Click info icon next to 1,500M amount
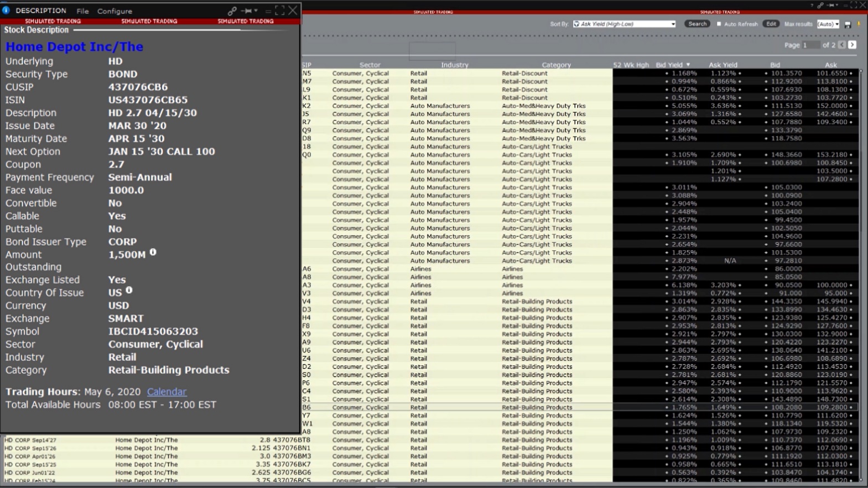The image size is (868, 488). tap(153, 252)
